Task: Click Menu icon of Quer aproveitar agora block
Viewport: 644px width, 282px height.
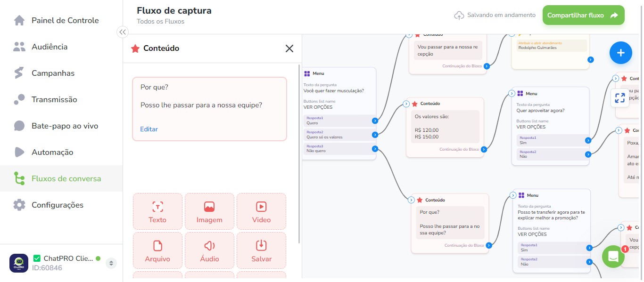Action: [x=520, y=93]
